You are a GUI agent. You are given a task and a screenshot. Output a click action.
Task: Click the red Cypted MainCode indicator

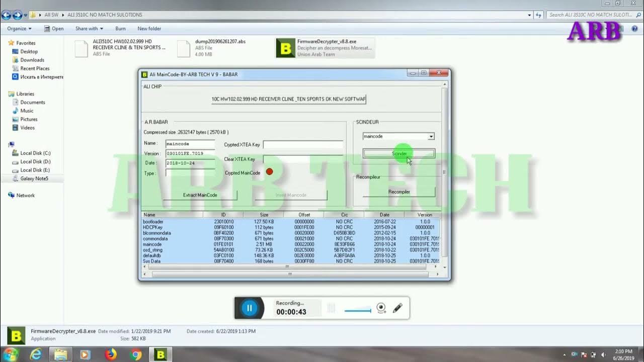pyautogui.click(x=269, y=172)
